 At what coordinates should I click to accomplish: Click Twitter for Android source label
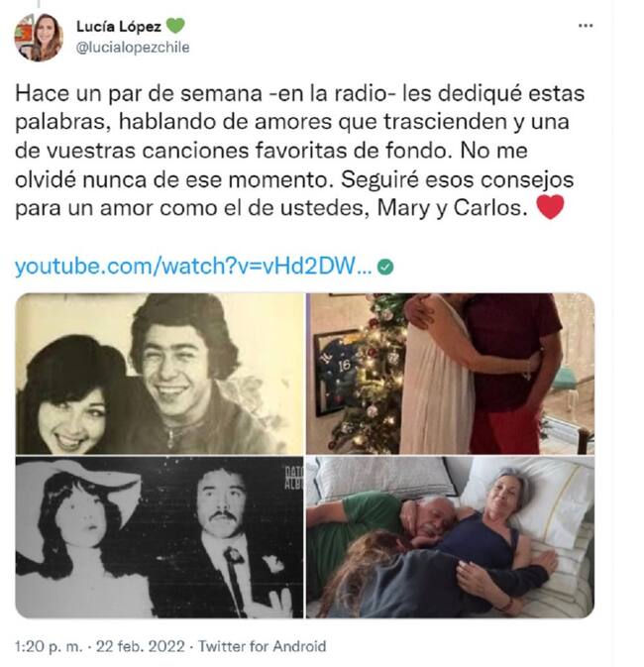click(x=262, y=646)
